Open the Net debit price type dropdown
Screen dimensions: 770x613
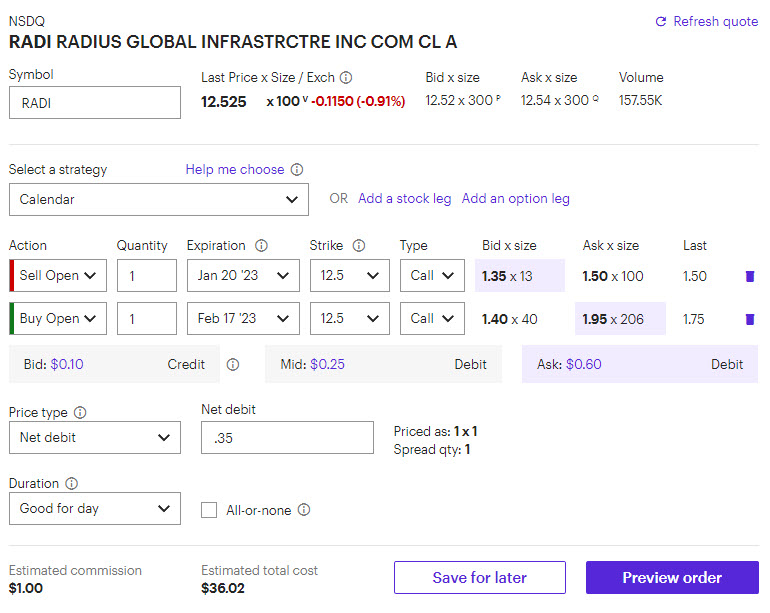[x=95, y=437]
